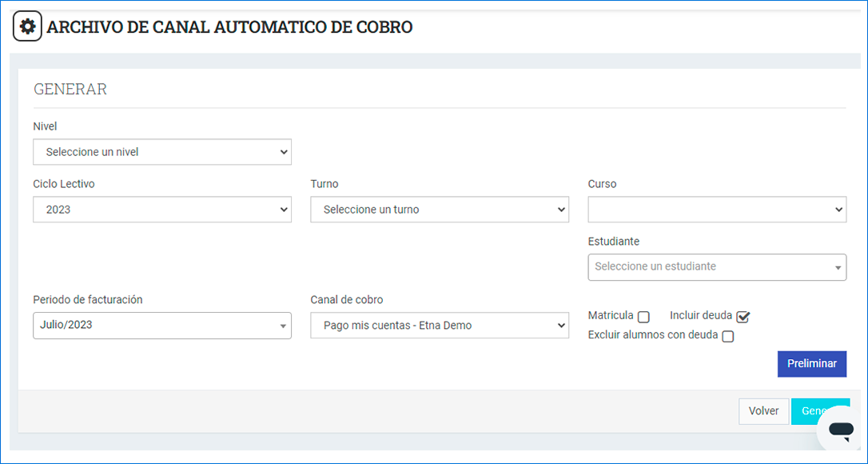Open the Estudiante search select field
868x464 pixels.
point(717,267)
